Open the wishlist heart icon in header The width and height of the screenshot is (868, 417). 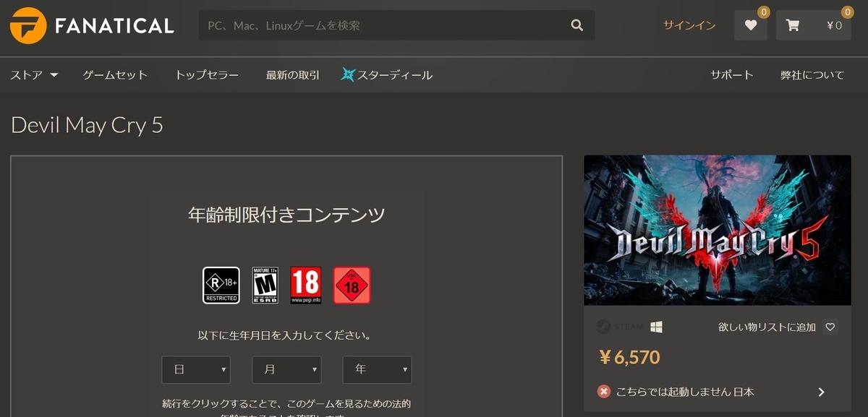[751, 25]
